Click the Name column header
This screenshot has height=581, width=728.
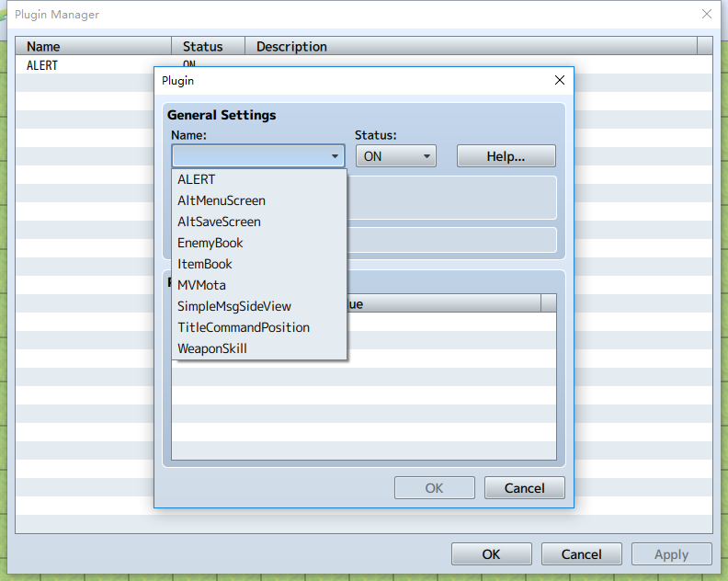[x=94, y=47]
